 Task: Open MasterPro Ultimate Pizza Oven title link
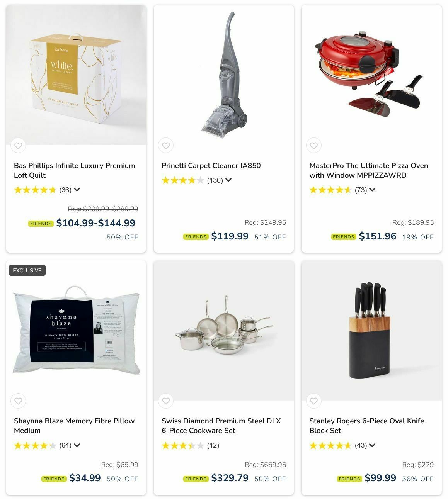[368, 170]
